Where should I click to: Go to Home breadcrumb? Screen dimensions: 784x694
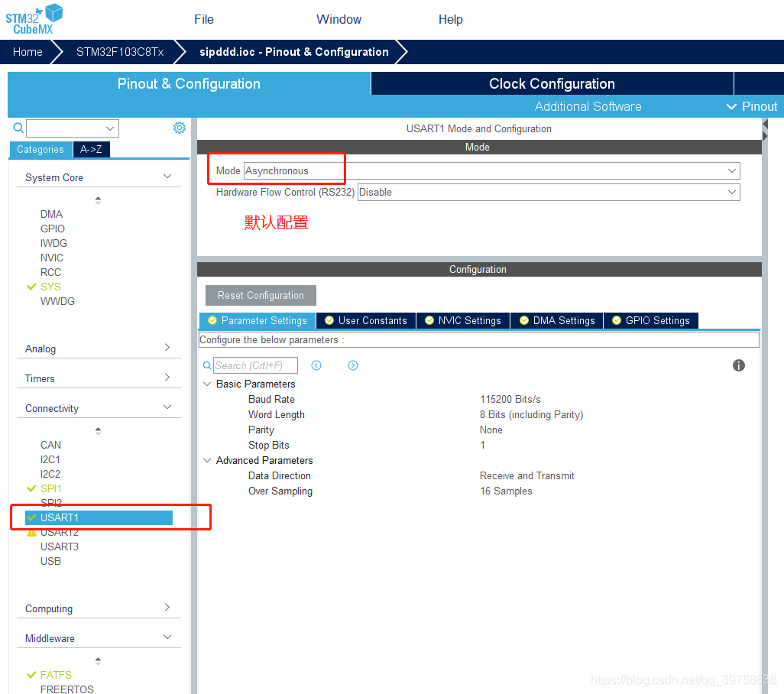pyautogui.click(x=28, y=52)
